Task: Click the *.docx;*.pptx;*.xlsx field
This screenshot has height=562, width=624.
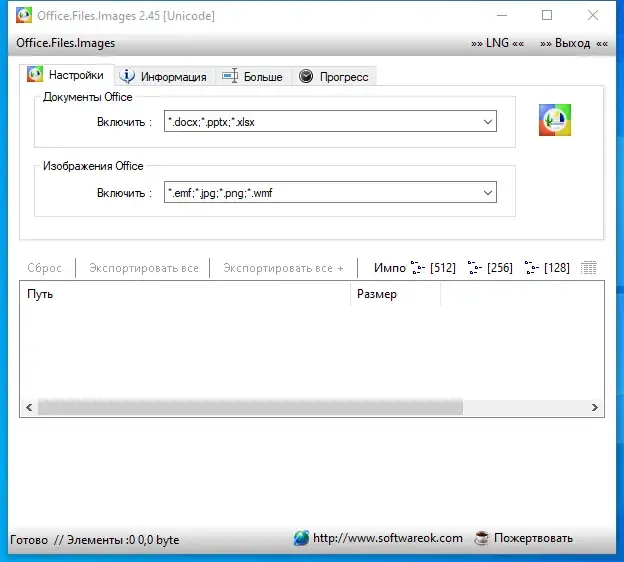Action: 330,121
